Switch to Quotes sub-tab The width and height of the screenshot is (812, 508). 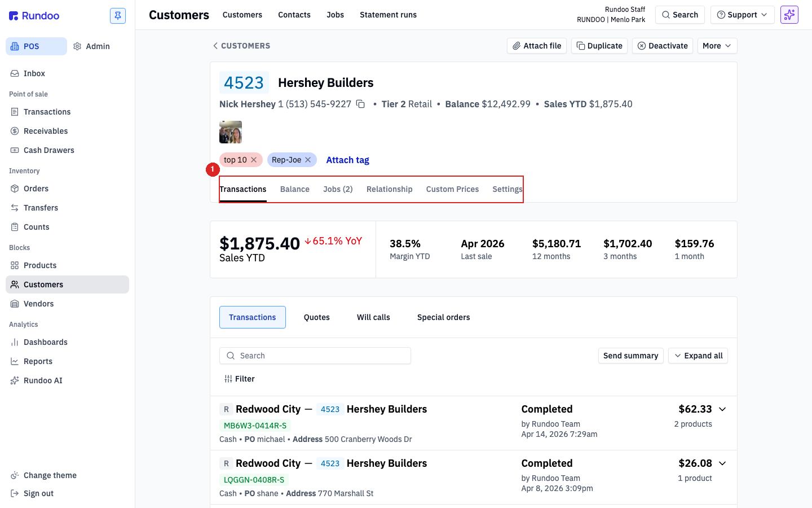click(x=317, y=317)
